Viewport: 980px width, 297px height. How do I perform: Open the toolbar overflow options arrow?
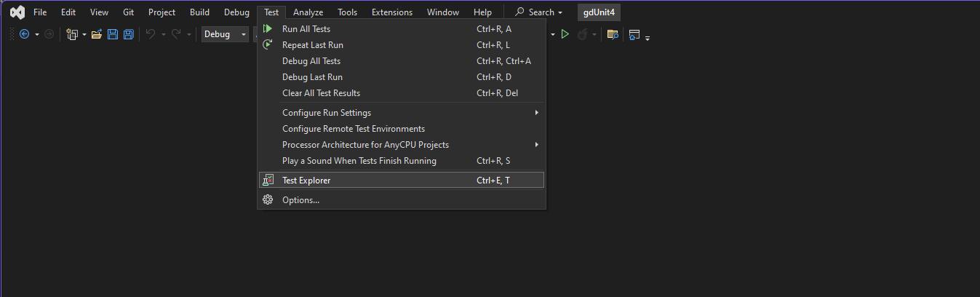pyautogui.click(x=647, y=36)
